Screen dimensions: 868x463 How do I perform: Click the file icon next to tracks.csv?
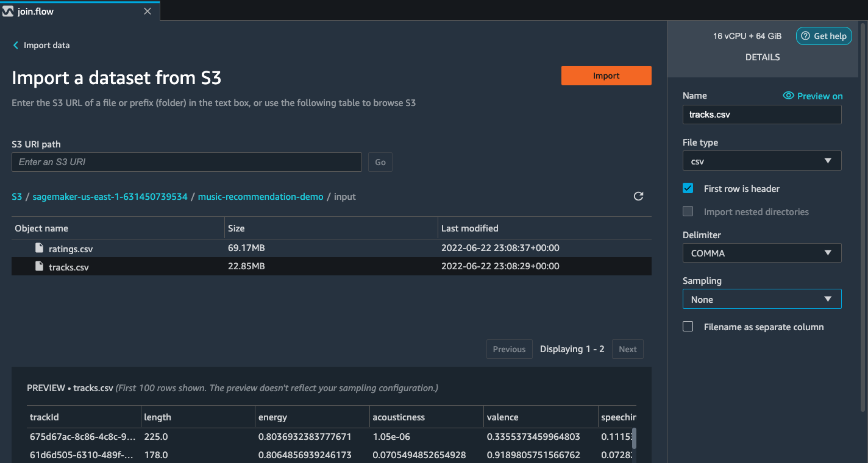pyautogui.click(x=39, y=266)
